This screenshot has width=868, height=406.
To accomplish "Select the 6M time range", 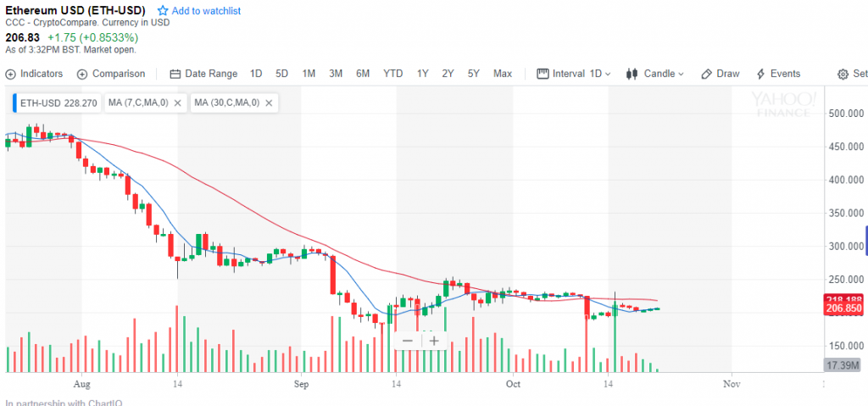I will point(363,74).
